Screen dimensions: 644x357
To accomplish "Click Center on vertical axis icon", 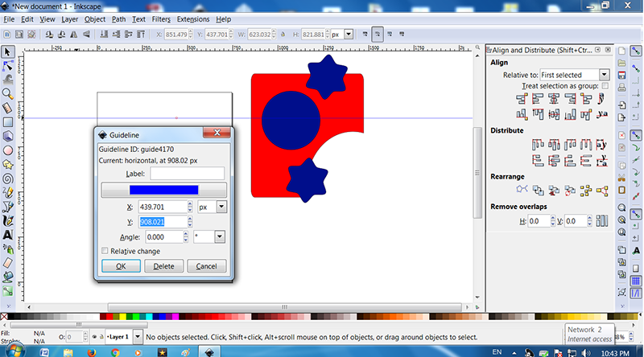I will click(554, 99).
